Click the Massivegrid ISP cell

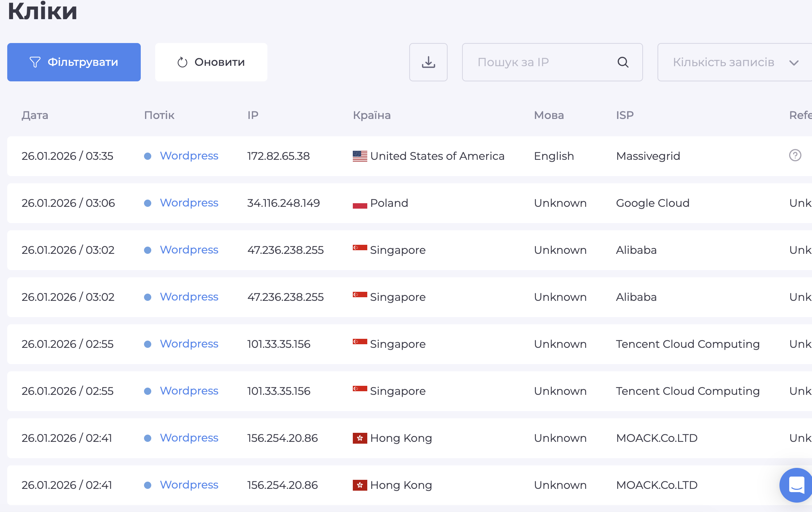[648, 156]
